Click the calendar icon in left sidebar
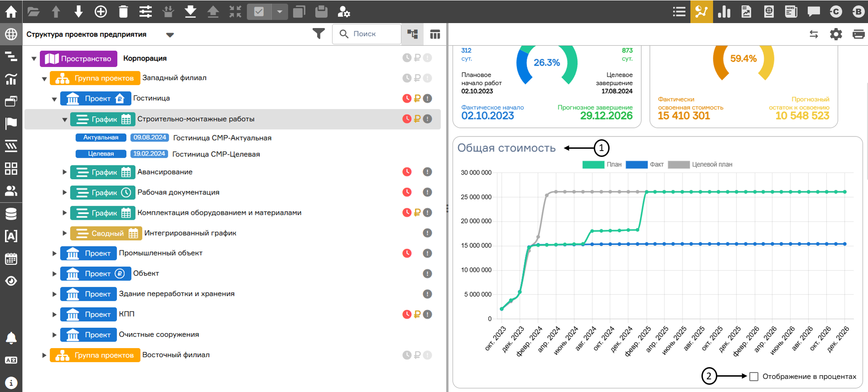The width and height of the screenshot is (868, 392). point(11,259)
